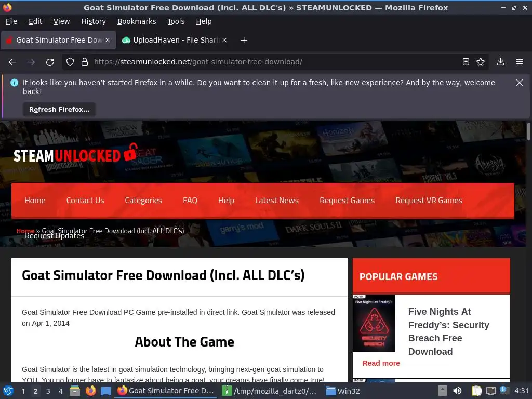The height and width of the screenshot is (399, 532).
Task: Open a new tab
Action: [x=244, y=41]
